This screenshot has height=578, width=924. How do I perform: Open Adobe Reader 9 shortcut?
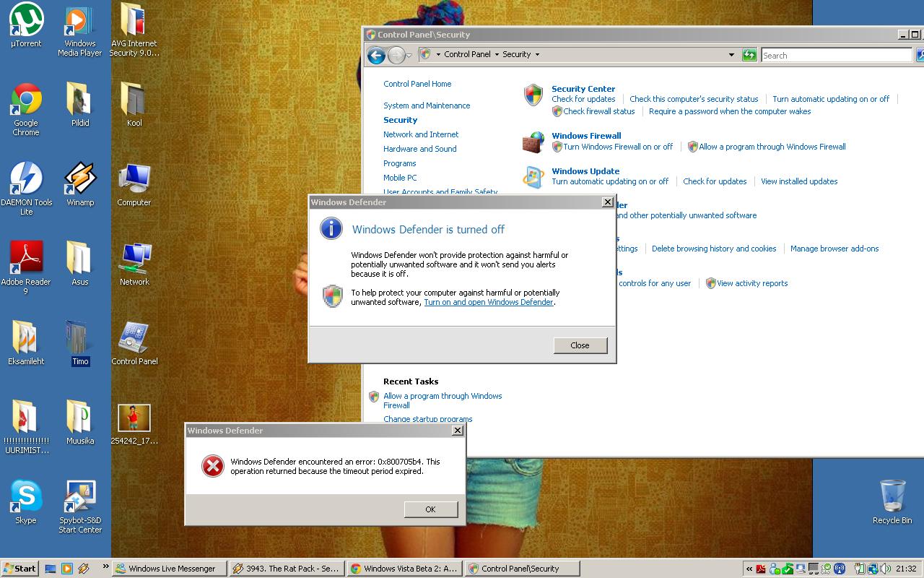tap(26, 259)
